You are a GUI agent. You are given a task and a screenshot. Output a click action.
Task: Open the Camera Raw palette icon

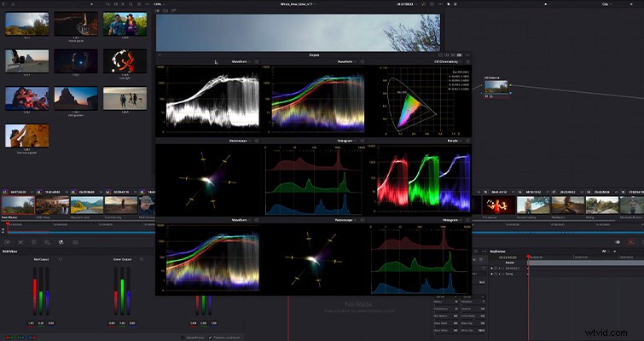click(x=7, y=242)
